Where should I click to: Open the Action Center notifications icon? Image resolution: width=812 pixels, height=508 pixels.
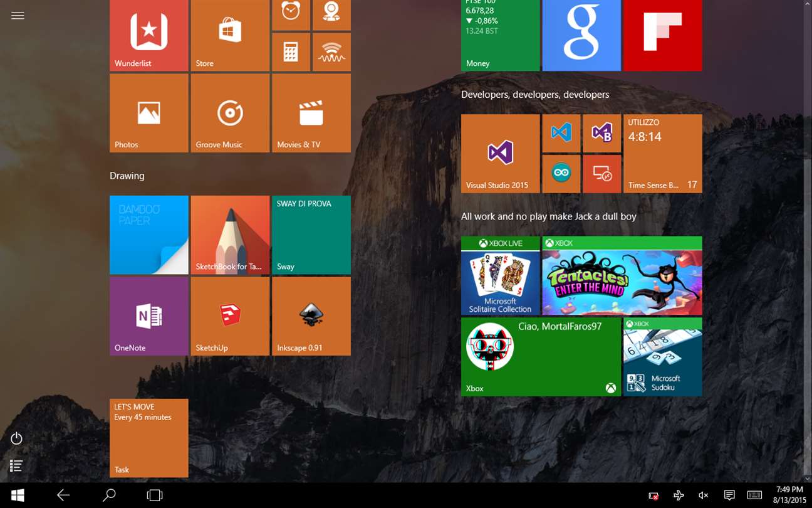[x=729, y=495]
